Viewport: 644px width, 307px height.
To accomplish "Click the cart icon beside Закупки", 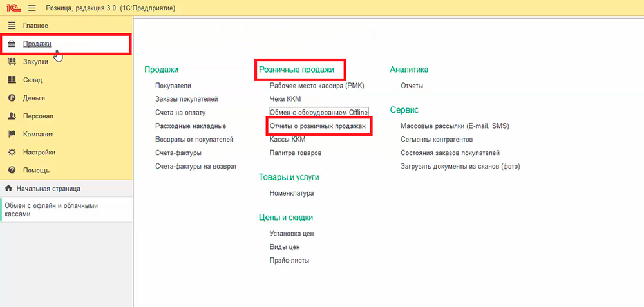I will [x=11, y=62].
